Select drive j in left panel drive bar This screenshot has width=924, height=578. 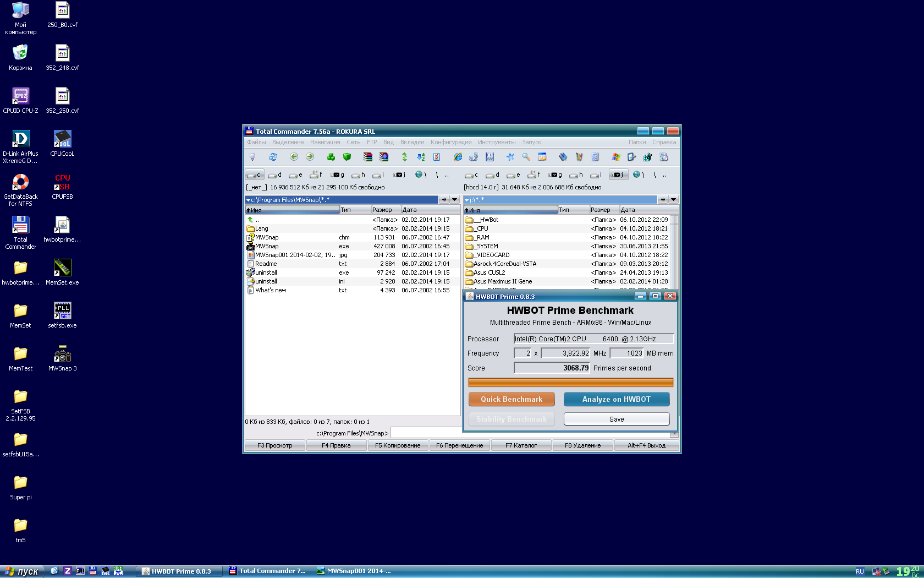[400, 175]
